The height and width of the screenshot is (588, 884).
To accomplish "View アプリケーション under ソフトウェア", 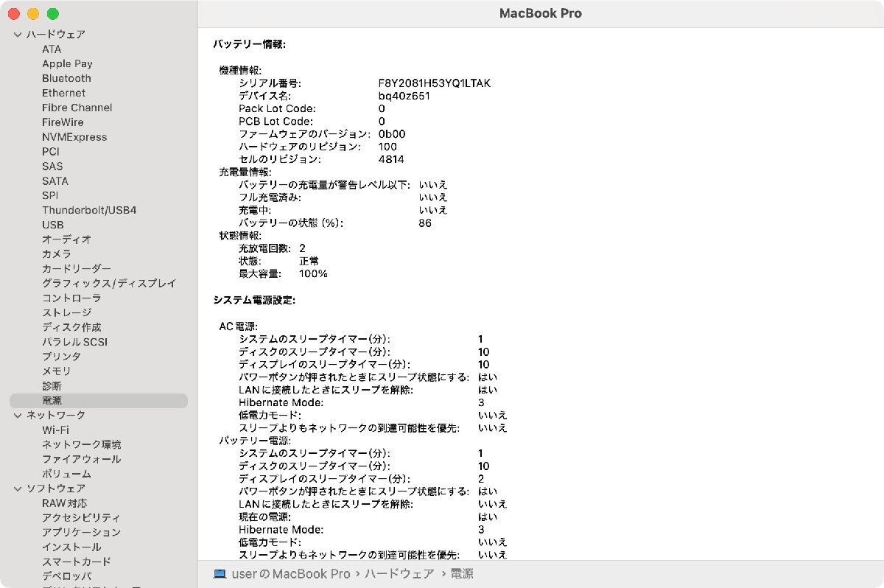I will (82, 532).
